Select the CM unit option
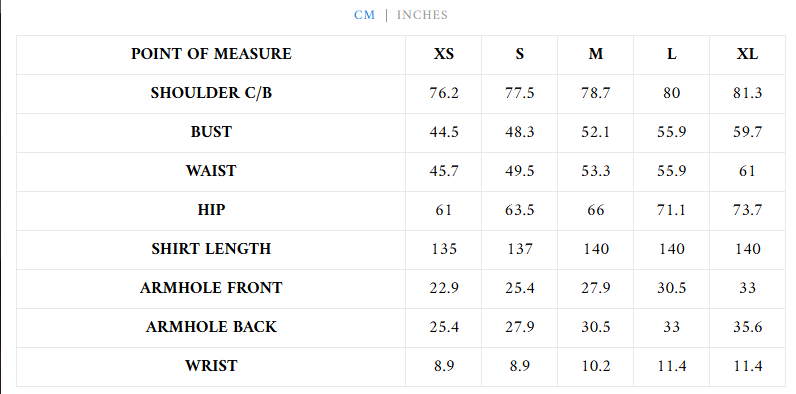This screenshot has height=394, width=796. coord(364,15)
